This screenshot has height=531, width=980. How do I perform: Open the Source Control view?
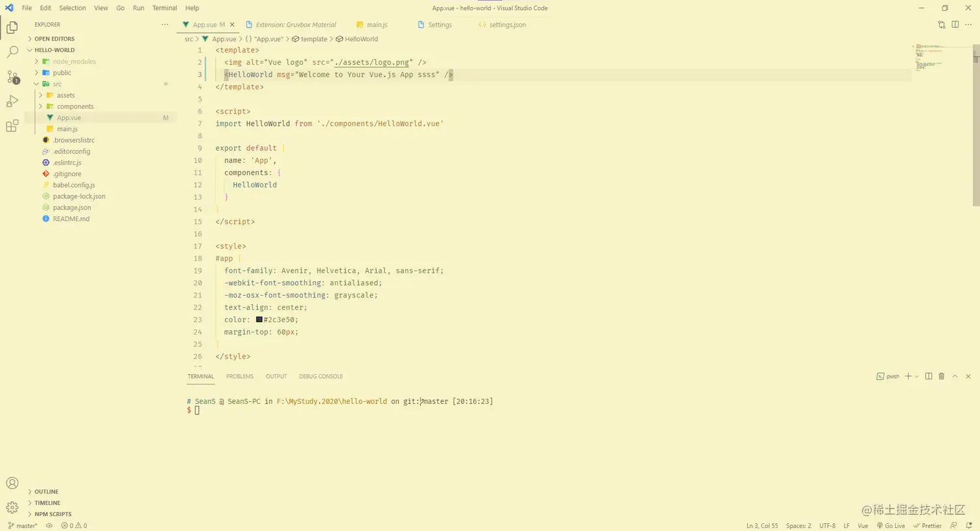point(12,77)
